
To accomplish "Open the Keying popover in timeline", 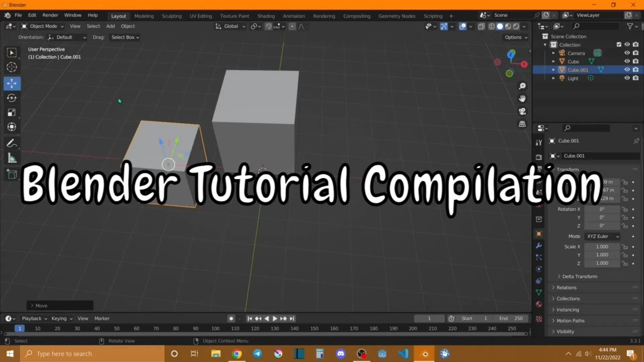I will [61, 318].
